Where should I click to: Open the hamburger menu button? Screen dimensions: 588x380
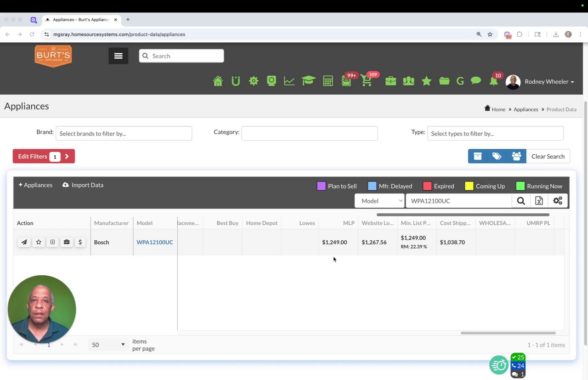coord(119,56)
